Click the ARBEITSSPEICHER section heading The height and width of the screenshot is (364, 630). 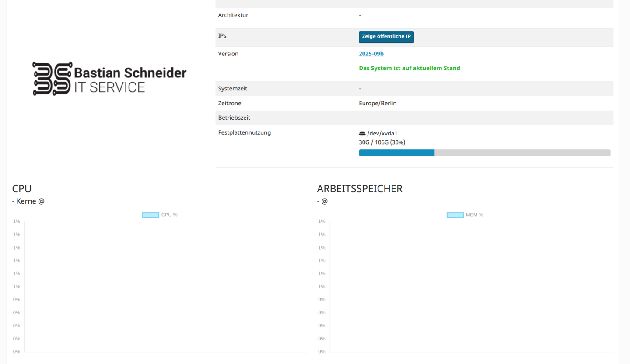(359, 189)
